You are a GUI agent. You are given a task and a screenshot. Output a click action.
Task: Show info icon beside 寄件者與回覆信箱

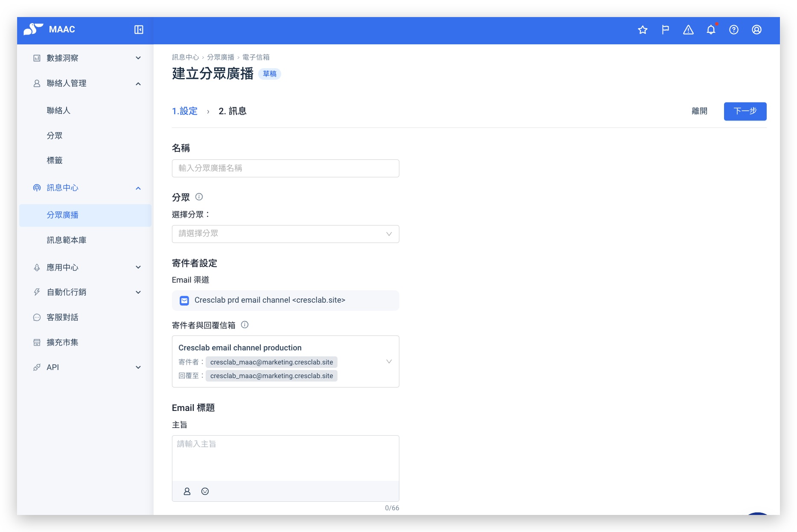(244, 324)
